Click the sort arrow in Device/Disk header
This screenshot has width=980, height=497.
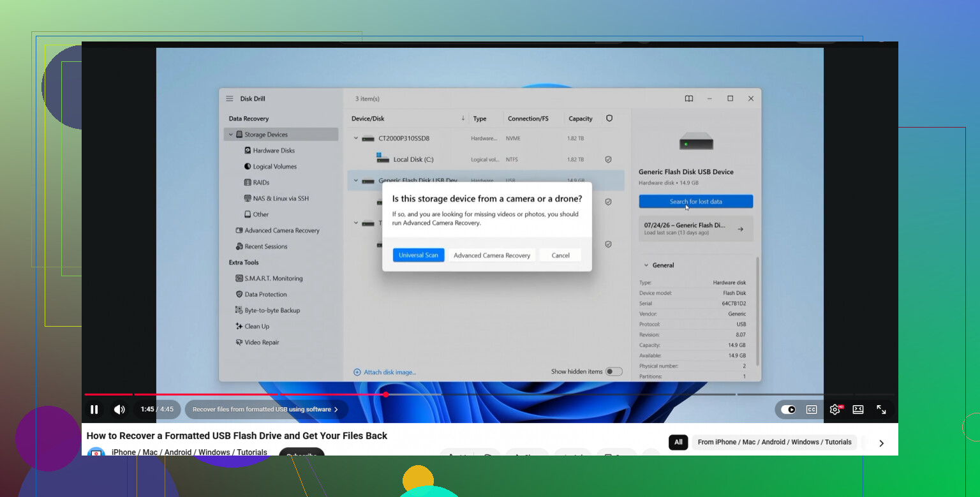(x=463, y=118)
